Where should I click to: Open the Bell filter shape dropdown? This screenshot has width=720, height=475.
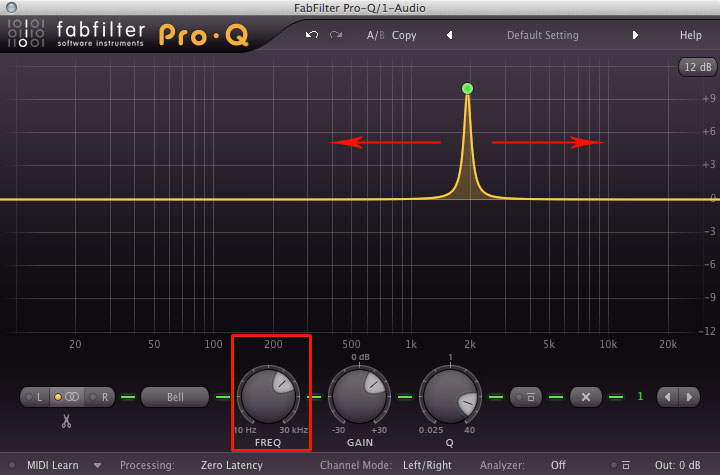click(x=175, y=397)
